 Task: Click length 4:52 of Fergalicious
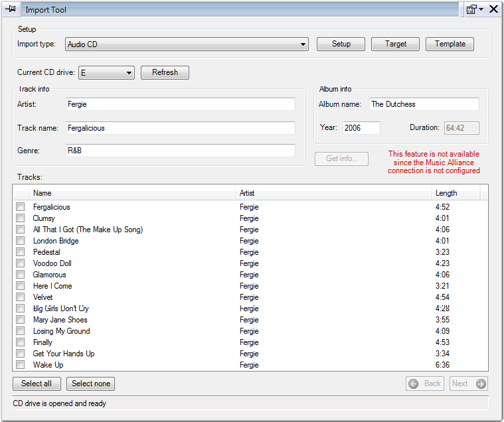pos(442,207)
